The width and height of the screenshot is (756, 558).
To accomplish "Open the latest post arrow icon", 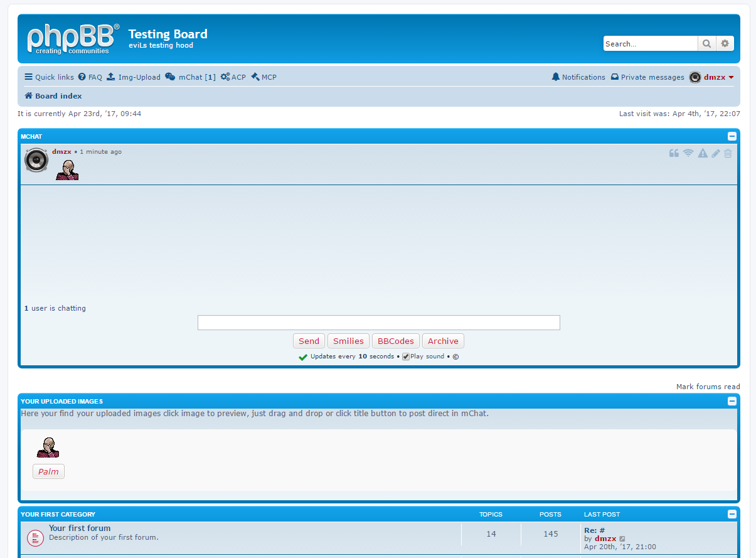I will tap(622, 539).
